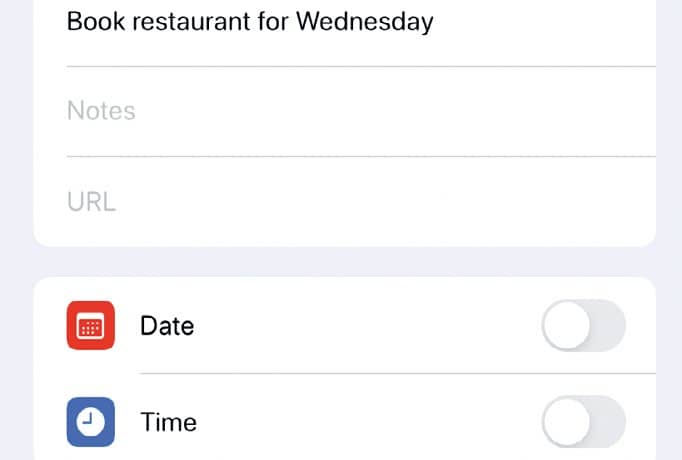Click the blue clock Time icon

90,422
